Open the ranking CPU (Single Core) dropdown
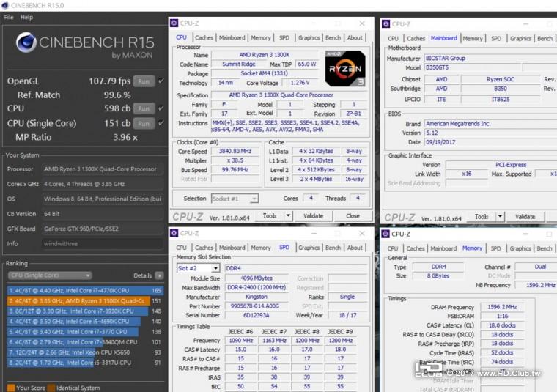This screenshot has width=557, height=392. pos(50,275)
